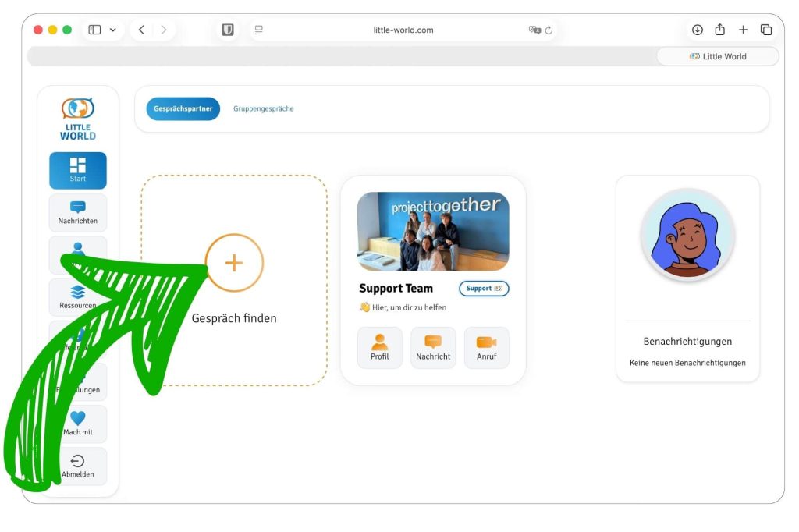Select the Gesprächspartner tab

point(183,109)
